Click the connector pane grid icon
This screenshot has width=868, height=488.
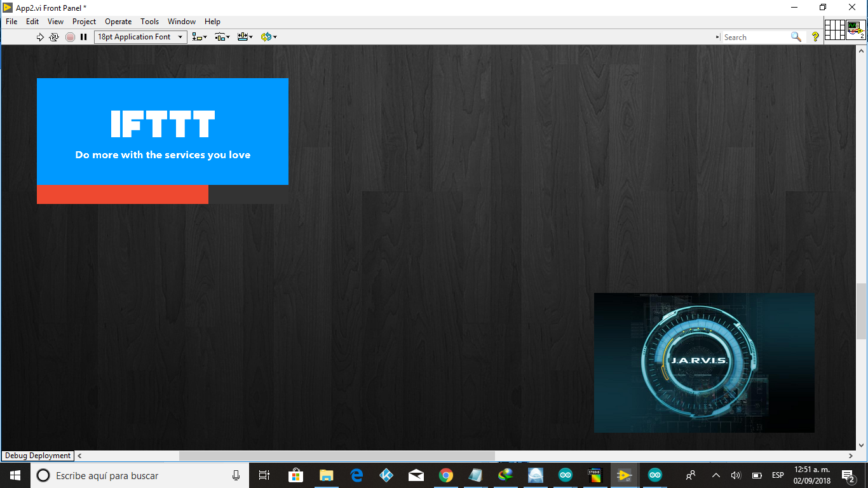pos(835,29)
